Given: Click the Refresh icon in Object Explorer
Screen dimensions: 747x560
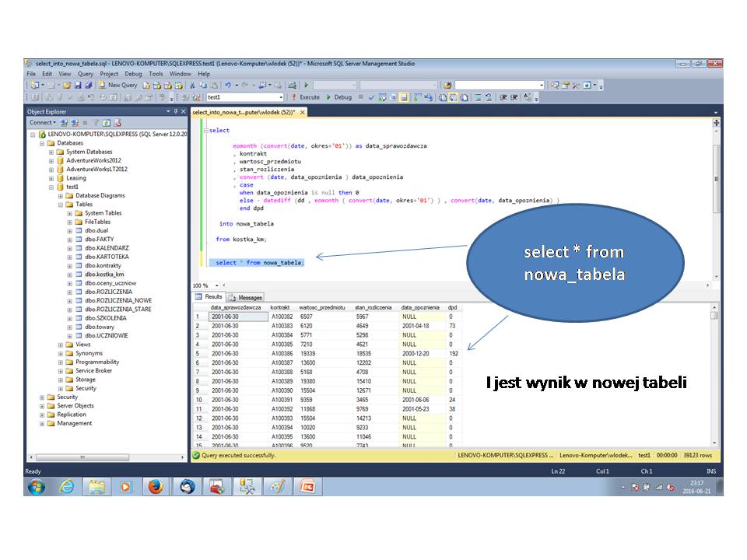Looking at the screenshot, I should [107, 122].
